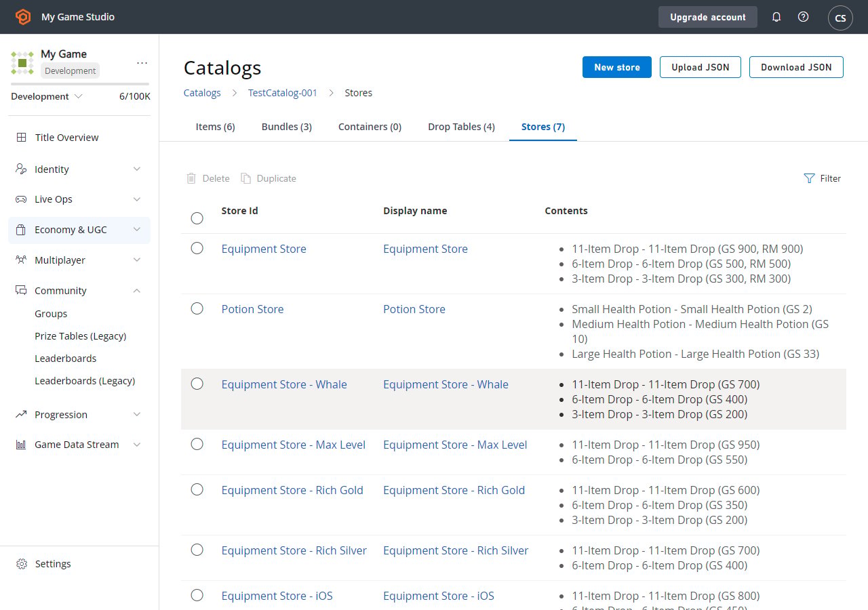Select the Potion Store row radio button
The width and height of the screenshot is (868, 610).
pos(197,308)
